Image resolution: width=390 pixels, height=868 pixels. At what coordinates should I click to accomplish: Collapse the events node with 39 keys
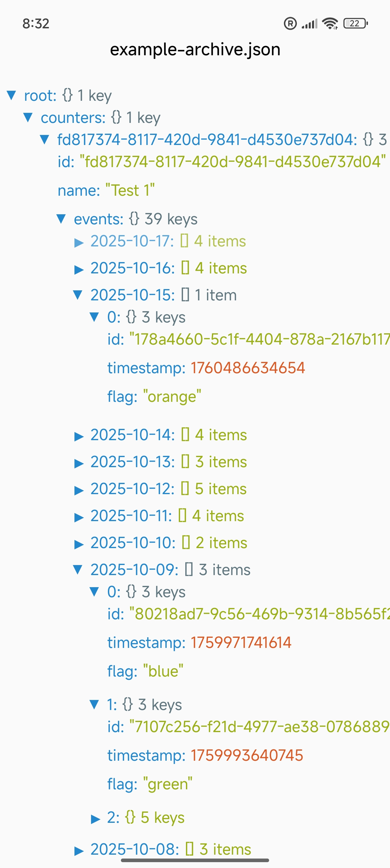(x=62, y=219)
